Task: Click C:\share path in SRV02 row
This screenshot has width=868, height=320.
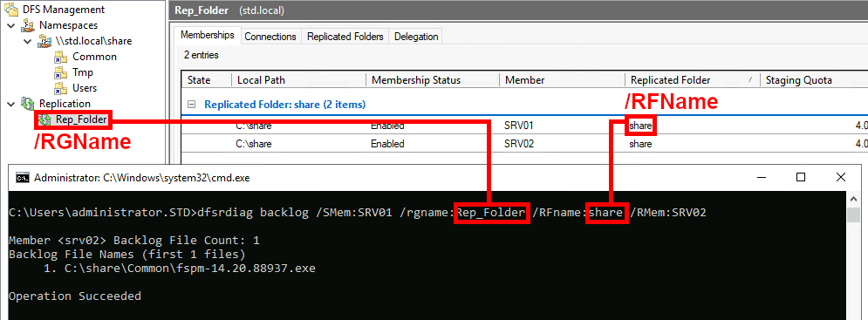Action: tap(254, 144)
